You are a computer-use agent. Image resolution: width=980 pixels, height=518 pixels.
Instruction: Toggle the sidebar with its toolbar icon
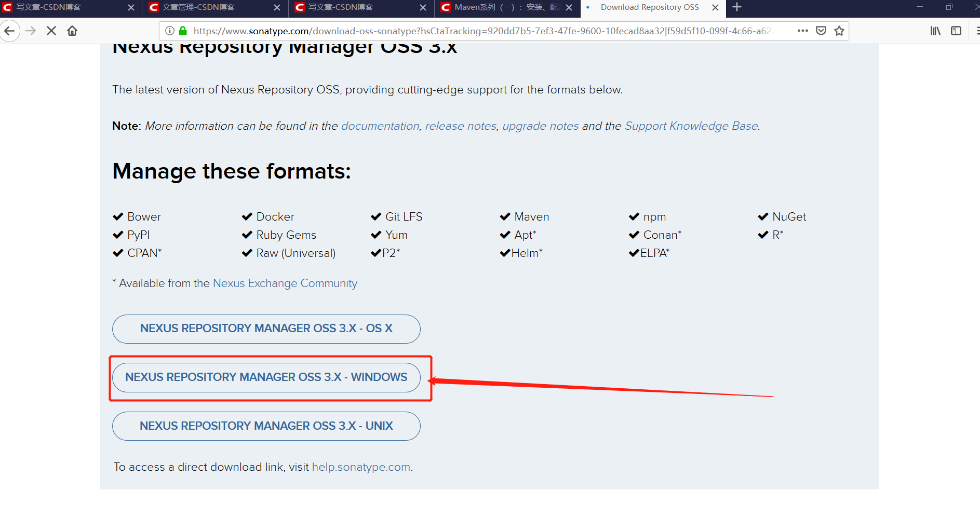click(x=956, y=31)
